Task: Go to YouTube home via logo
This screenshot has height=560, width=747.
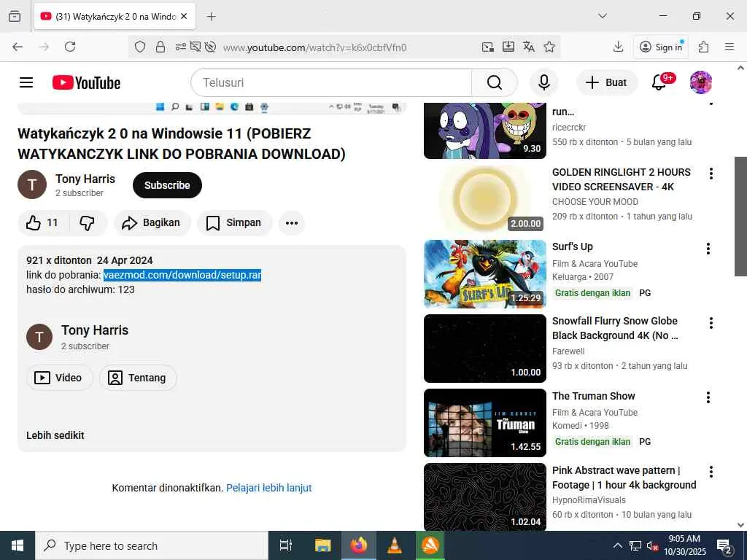Action: [x=86, y=82]
